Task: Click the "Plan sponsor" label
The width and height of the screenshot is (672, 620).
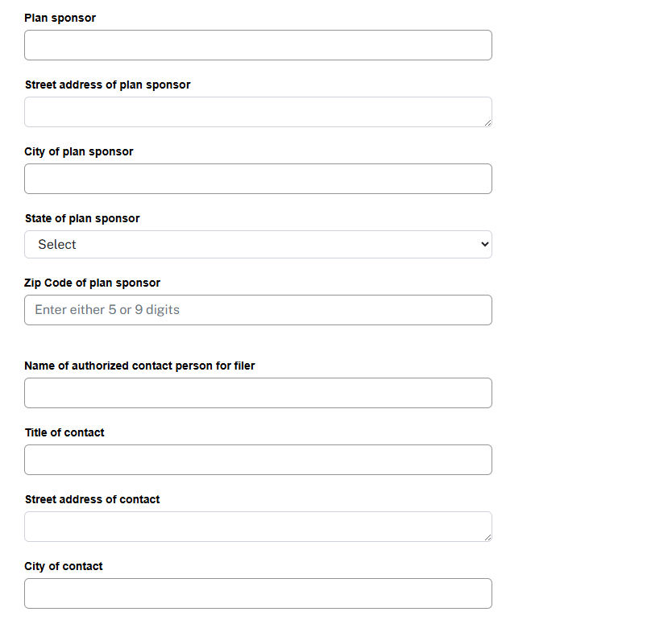Action: pos(60,18)
